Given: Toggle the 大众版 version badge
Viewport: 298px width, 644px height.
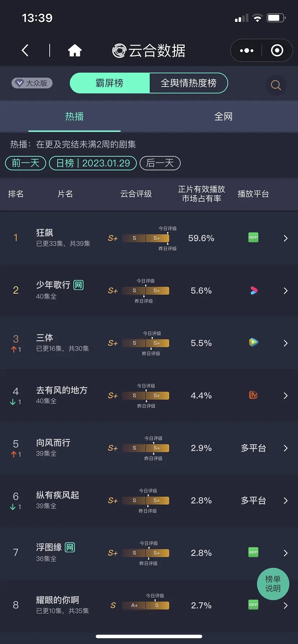Looking at the screenshot, I should (x=32, y=83).
